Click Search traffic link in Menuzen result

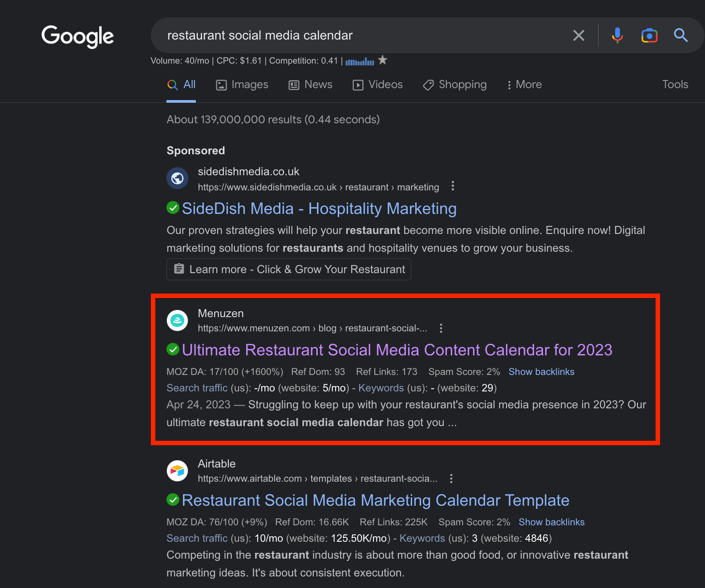click(x=197, y=388)
